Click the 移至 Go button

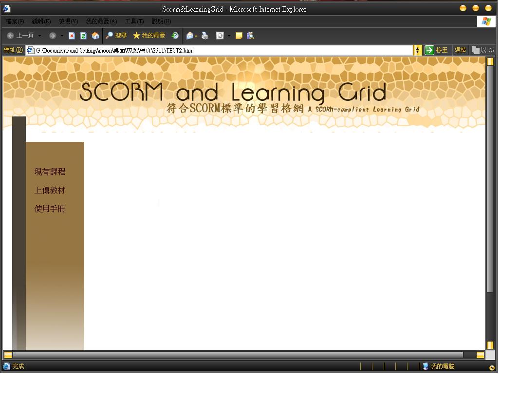click(436, 50)
